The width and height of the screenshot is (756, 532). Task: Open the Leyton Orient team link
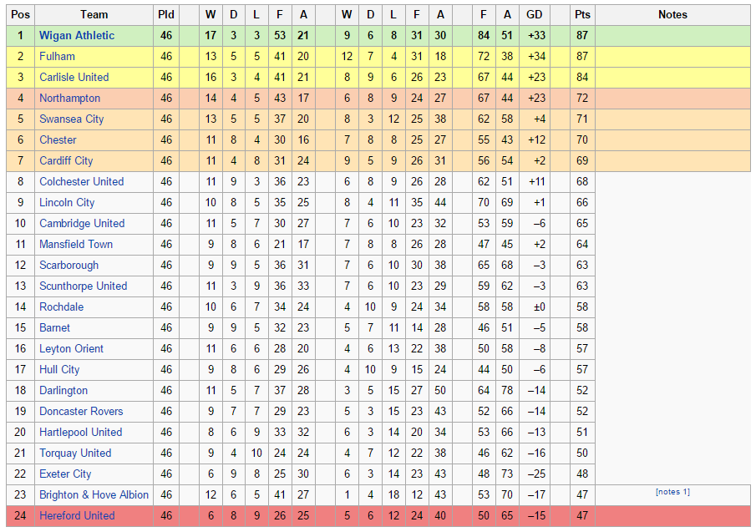(x=71, y=349)
